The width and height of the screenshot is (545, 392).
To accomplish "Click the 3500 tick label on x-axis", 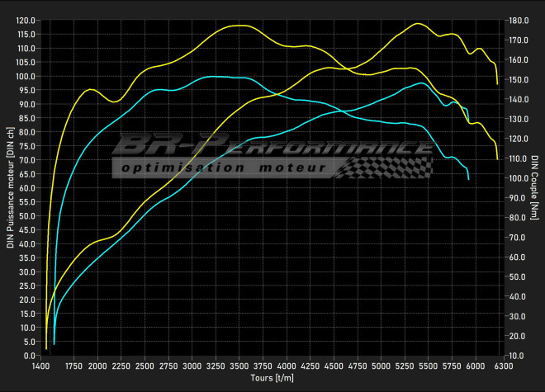I will click(x=239, y=365).
